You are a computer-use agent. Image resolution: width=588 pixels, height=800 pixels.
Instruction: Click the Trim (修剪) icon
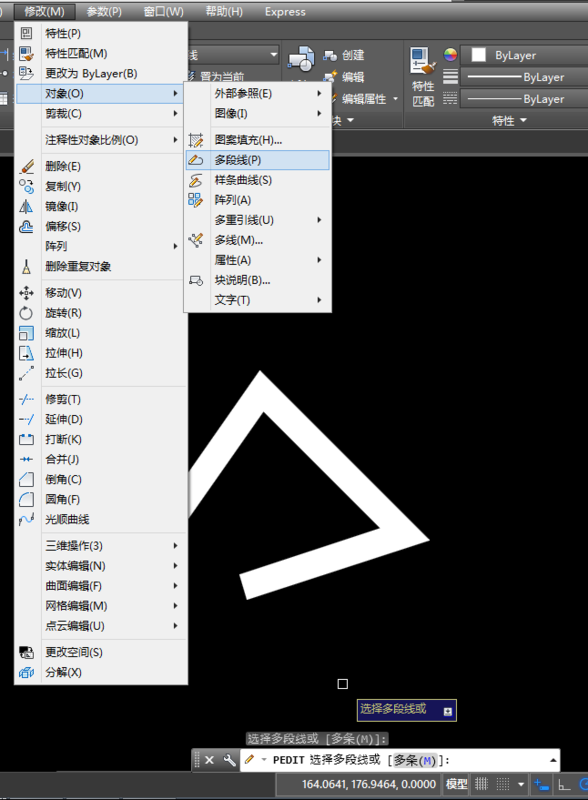(26, 399)
